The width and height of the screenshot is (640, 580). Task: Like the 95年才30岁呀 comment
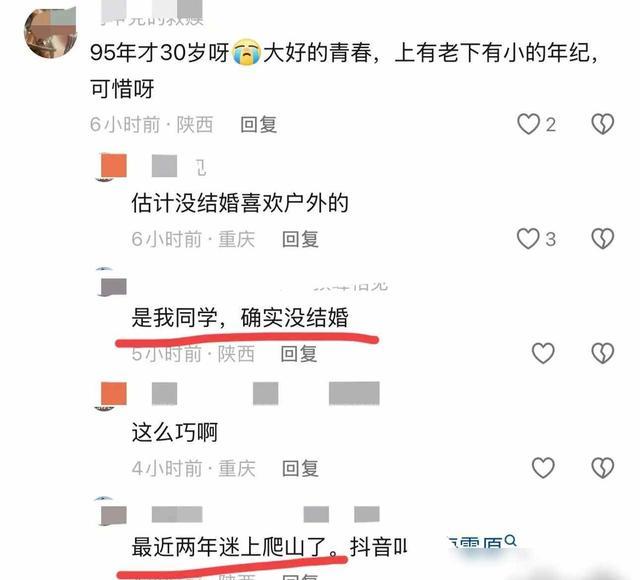(x=529, y=124)
